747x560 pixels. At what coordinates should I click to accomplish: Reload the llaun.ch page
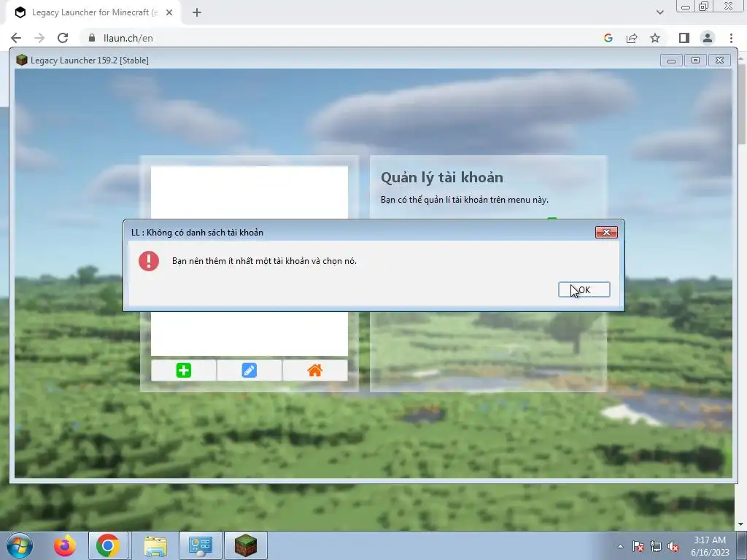[63, 38]
